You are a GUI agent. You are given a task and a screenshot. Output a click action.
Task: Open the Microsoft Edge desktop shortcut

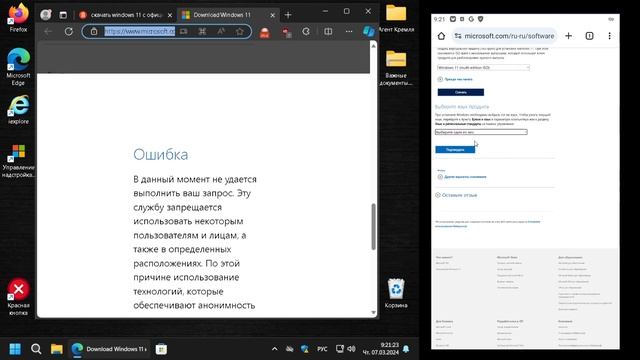(18, 66)
